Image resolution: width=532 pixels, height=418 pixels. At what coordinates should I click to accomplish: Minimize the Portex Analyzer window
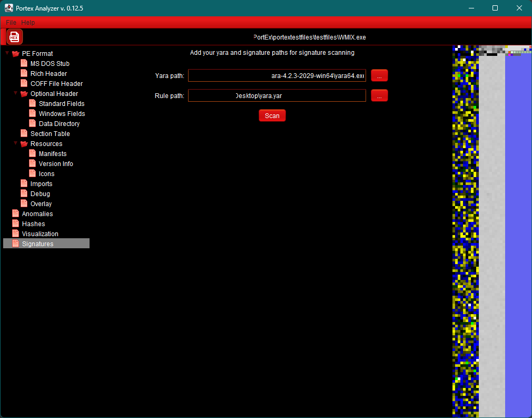(x=471, y=8)
